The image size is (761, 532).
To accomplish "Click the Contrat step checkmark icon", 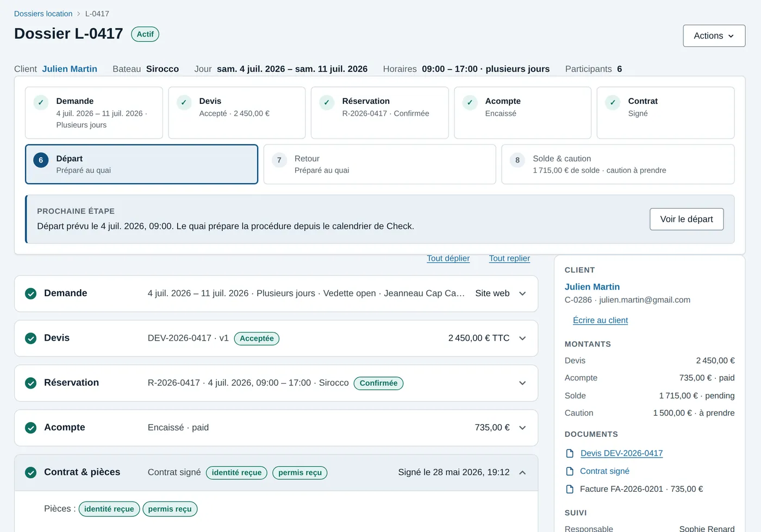I will [613, 102].
